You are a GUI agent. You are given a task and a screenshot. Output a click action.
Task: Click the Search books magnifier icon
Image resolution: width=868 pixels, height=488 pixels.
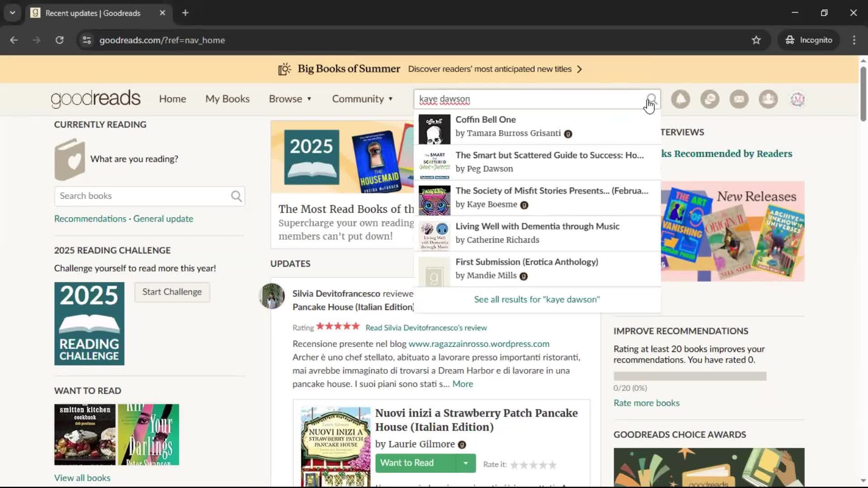pos(236,196)
